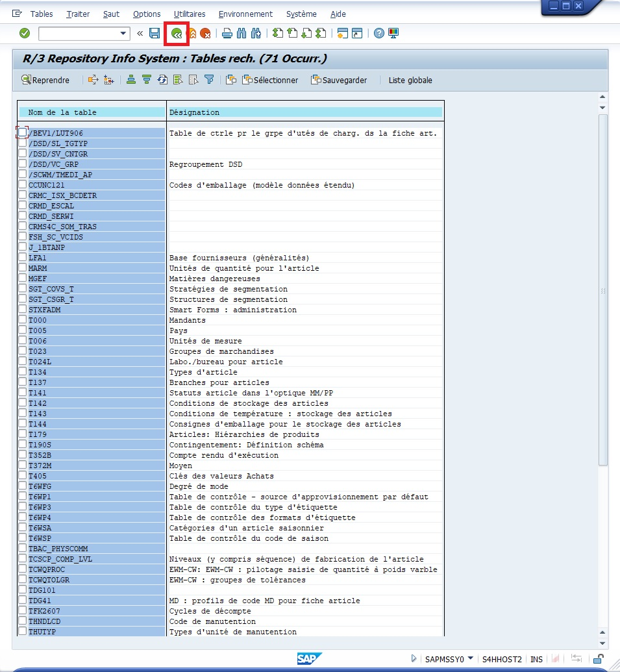Click the binoculars Find icon
Image resolution: width=620 pixels, height=672 pixels.
(x=242, y=33)
